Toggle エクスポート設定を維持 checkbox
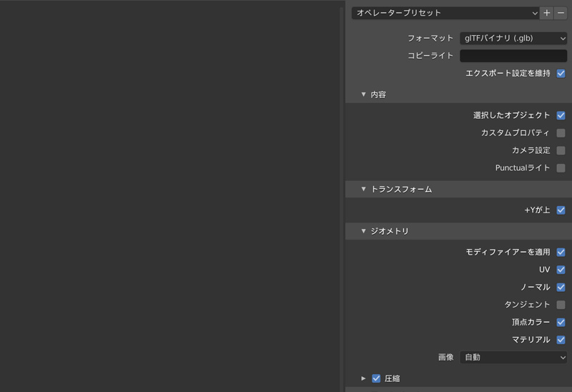572x392 pixels. coord(561,74)
